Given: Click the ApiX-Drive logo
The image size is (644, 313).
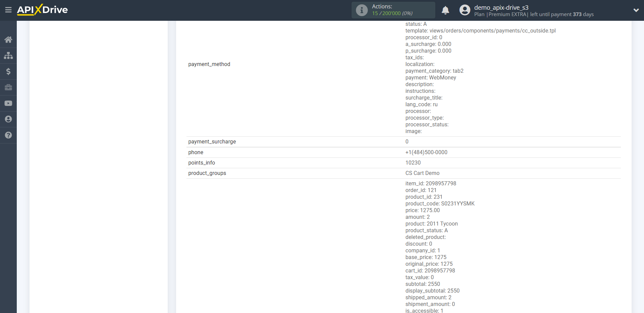Looking at the screenshot, I should coord(42,10).
